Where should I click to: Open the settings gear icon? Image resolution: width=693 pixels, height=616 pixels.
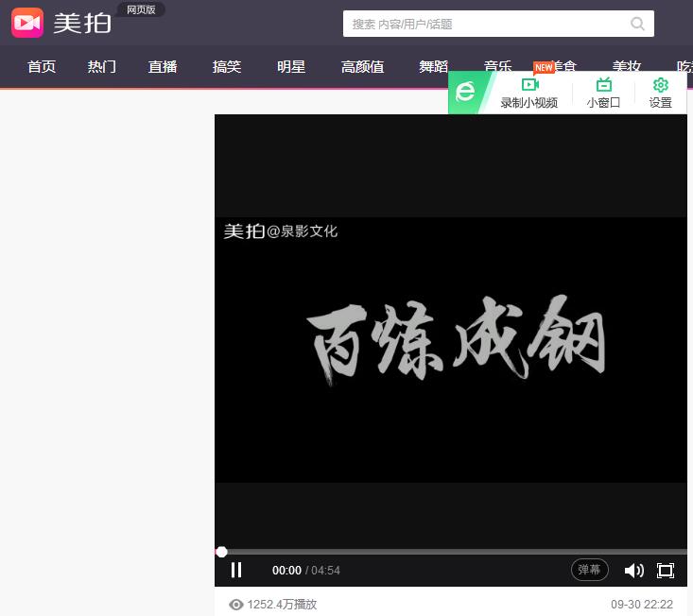click(660, 85)
